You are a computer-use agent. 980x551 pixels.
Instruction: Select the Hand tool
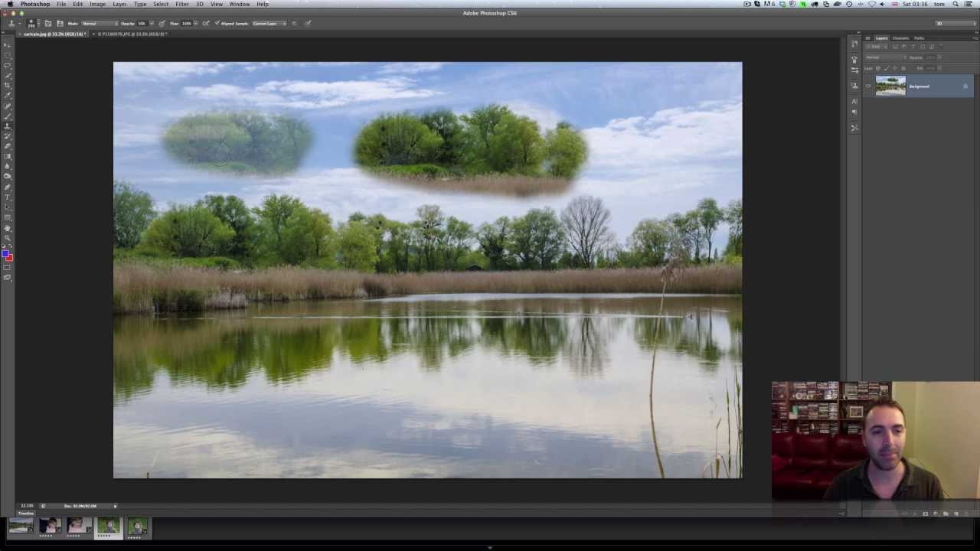[8, 228]
